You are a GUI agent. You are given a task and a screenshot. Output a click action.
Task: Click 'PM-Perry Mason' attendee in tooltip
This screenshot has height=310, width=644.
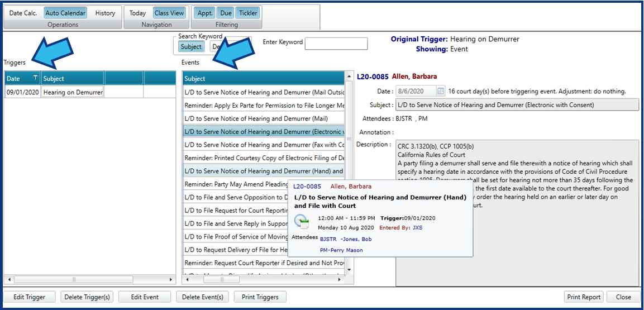(x=341, y=250)
